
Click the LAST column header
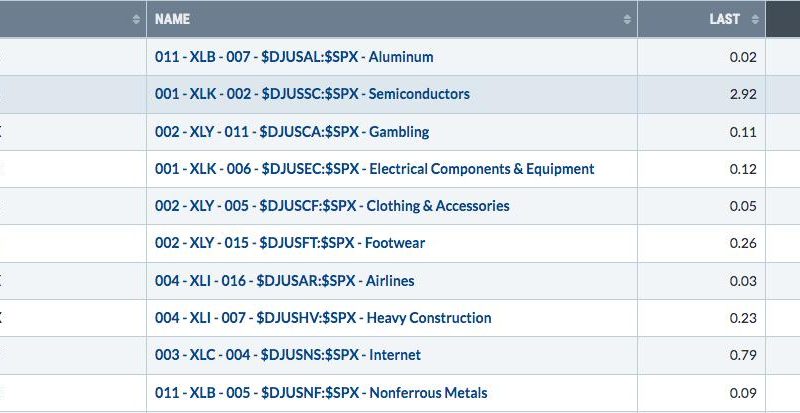[x=702, y=19]
